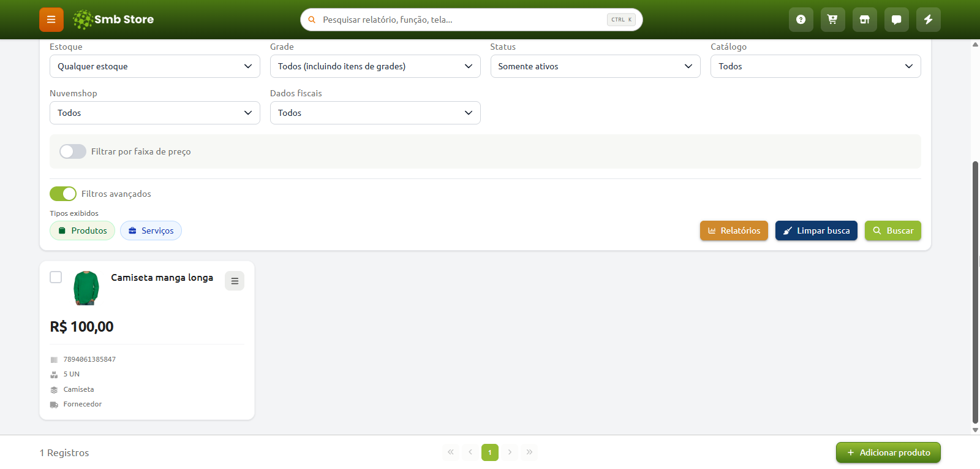Click the Relatórios button
980x469 pixels.
coord(734,231)
